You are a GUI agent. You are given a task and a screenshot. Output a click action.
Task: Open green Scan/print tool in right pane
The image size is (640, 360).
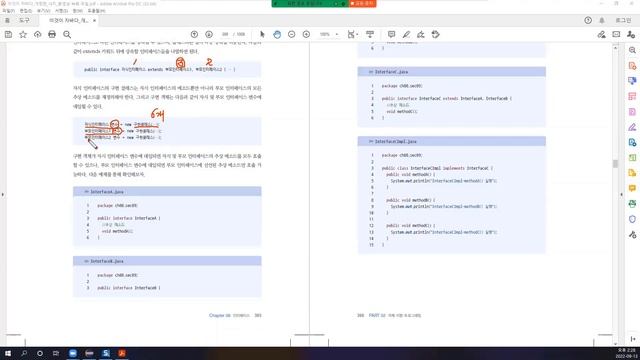click(632, 204)
